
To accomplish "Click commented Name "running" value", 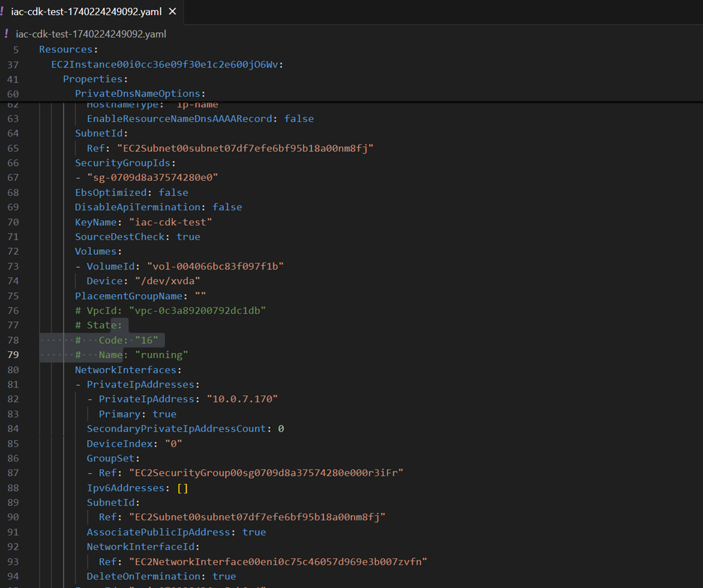I will point(161,355).
